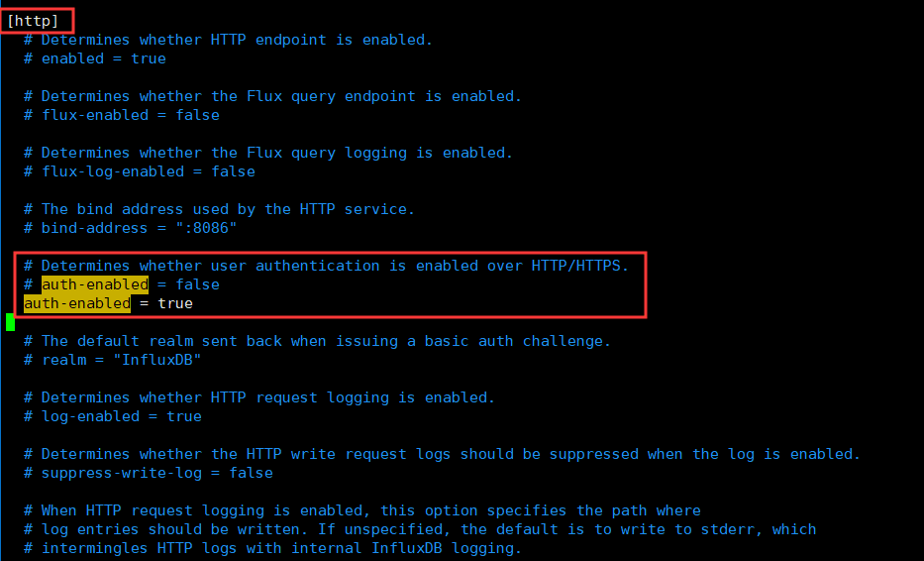Click the comment about Flux query endpoint
The height and width of the screenshot is (561, 924).
pos(272,96)
